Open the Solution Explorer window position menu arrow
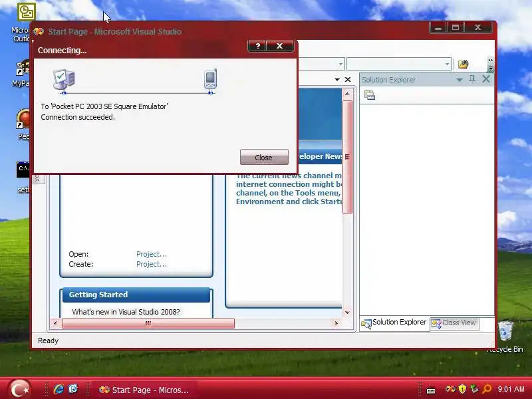This screenshot has width=532, height=399. pyautogui.click(x=459, y=80)
